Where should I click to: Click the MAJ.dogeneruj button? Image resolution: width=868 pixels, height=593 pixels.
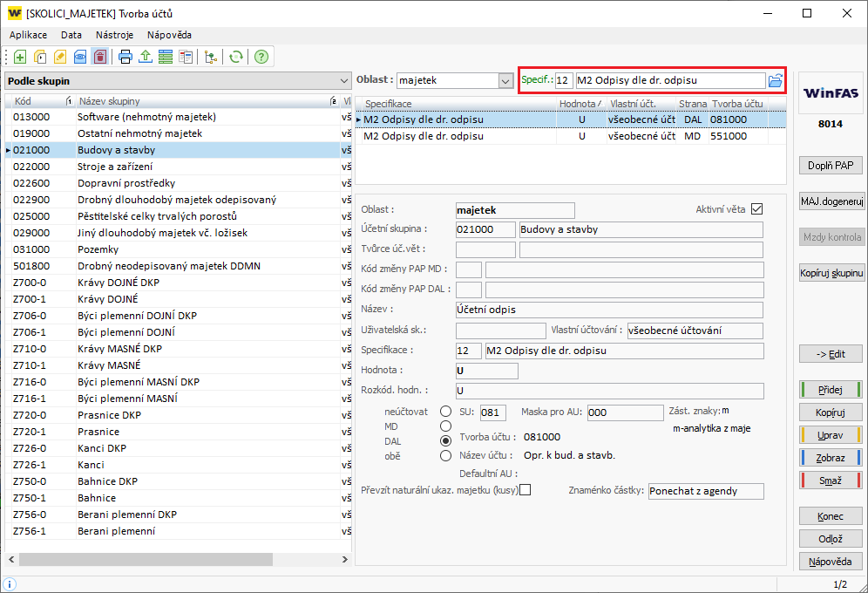point(831,201)
